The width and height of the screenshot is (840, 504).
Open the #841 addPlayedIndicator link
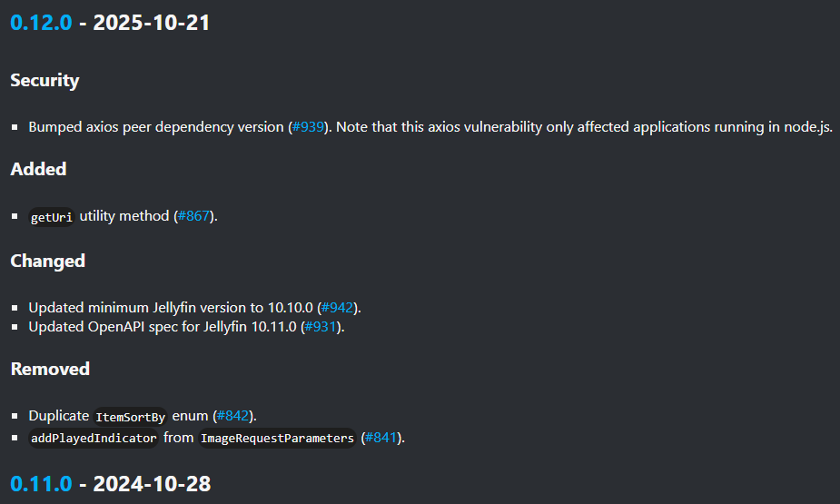pos(381,438)
